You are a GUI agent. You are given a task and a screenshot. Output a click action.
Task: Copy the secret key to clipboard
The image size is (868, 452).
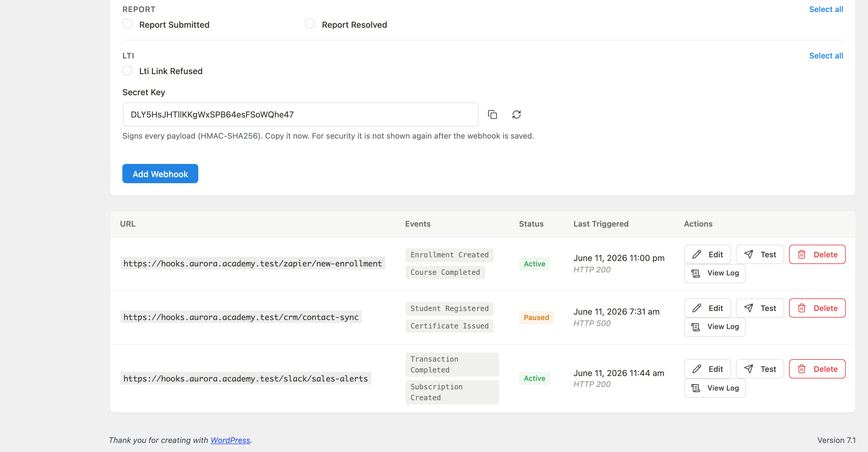[492, 115]
